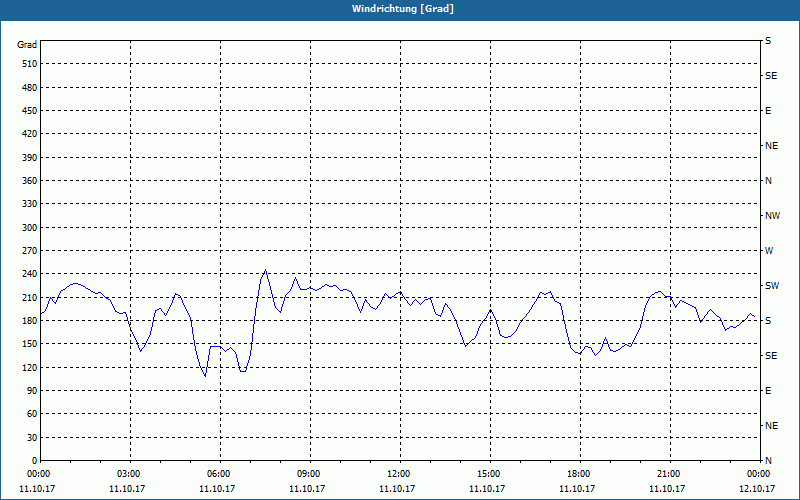Click the 390 value on the left axis

coord(29,157)
